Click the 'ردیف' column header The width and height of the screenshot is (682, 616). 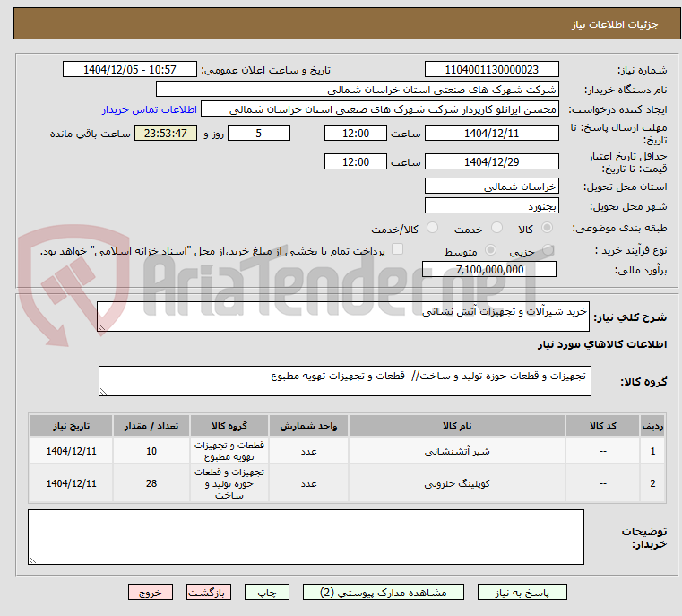pyautogui.click(x=652, y=426)
